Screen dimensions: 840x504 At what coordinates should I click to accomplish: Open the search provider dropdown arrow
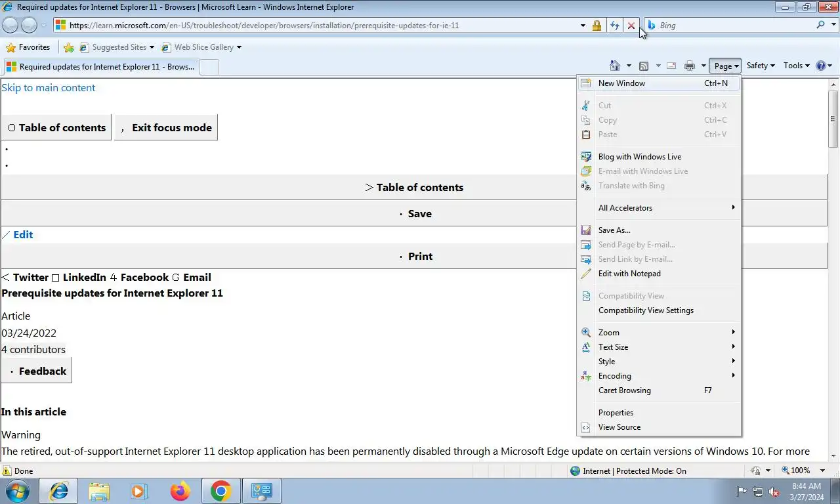(x=833, y=25)
